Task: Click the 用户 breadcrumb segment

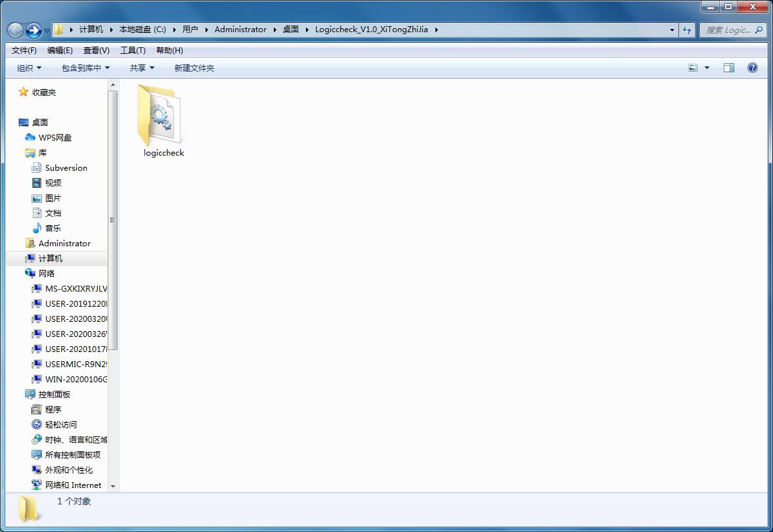Action: (x=190, y=30)
